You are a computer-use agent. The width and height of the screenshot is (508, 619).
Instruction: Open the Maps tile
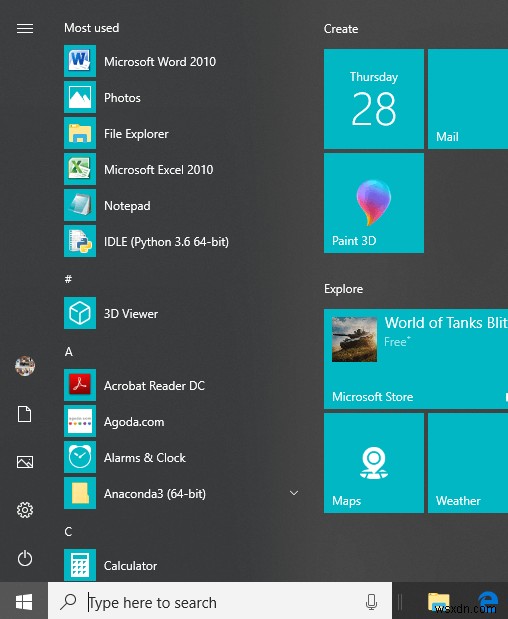(374, 463)
